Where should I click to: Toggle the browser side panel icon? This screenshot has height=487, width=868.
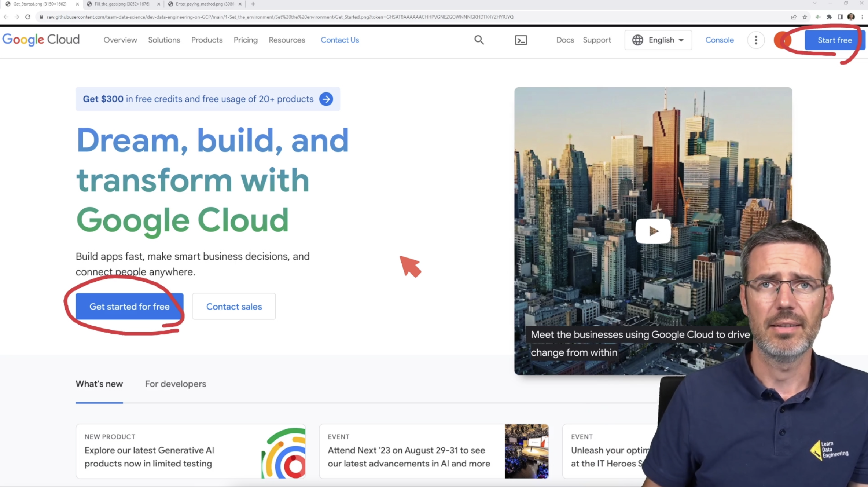tap(840, 17)
